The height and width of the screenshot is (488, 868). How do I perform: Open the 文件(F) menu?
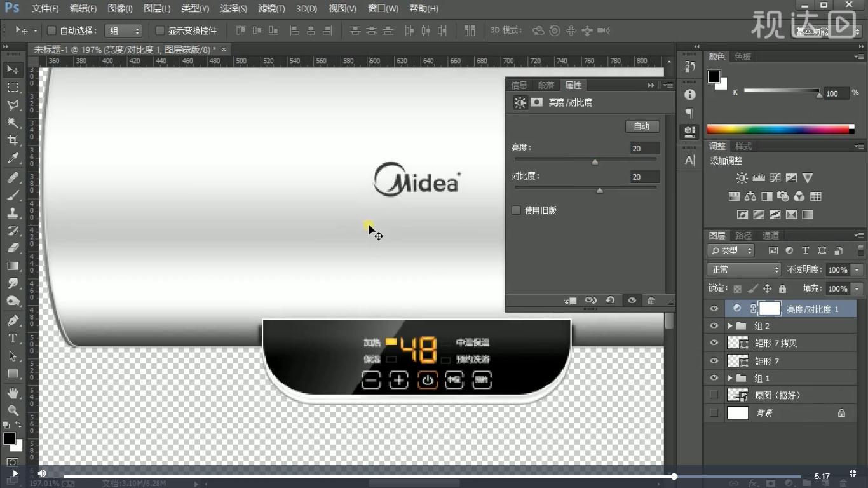45,8
